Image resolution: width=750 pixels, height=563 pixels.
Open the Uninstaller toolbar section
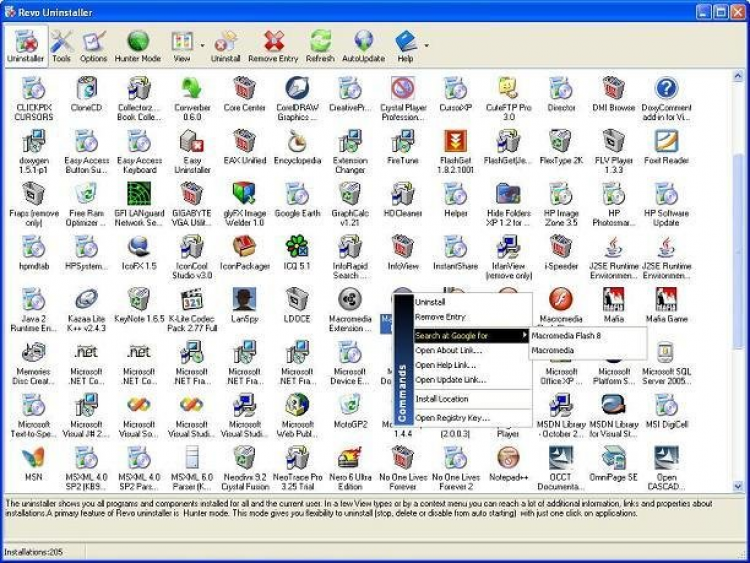click(x=26, y=46)
